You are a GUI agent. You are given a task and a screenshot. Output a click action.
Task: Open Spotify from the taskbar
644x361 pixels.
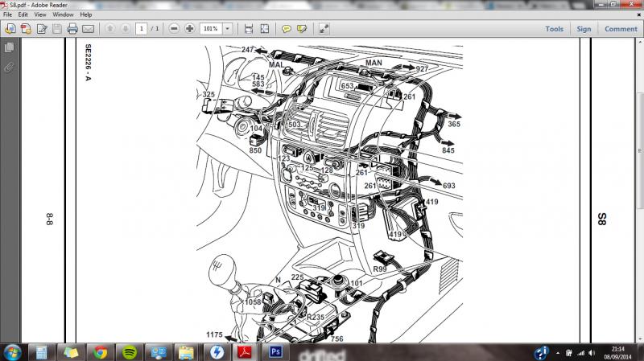point(129,351)
